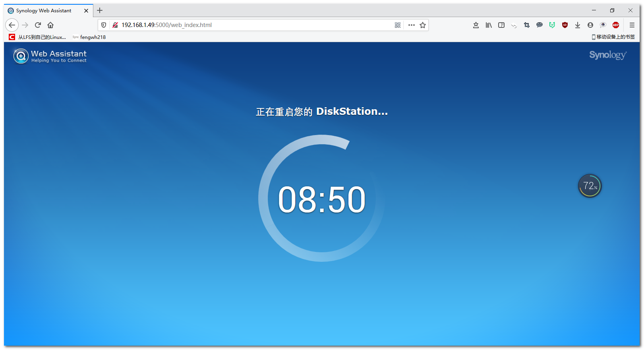Image resolution: width=644 pixels, height=350 pixels.
Task: Bookmark this page with the star icon
Action: pyautogui.click(x=423, y=25)
